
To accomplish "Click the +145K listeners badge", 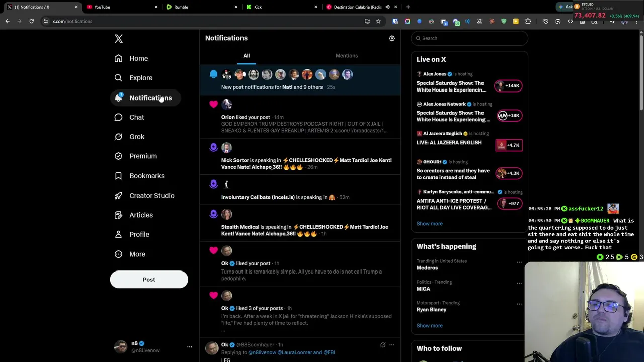I will 508,86.
